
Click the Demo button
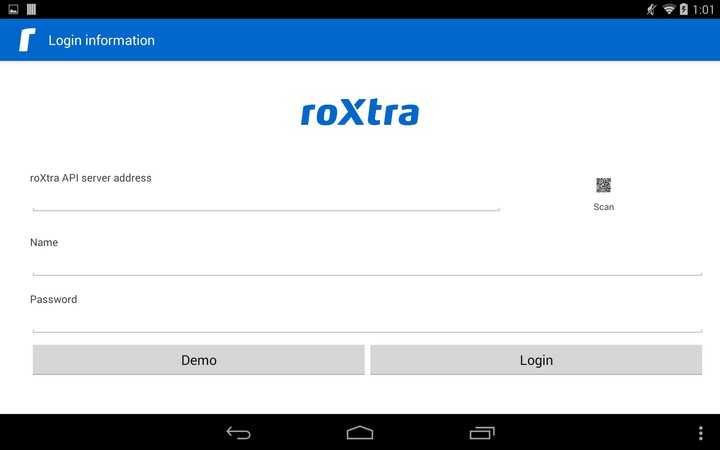198,360
